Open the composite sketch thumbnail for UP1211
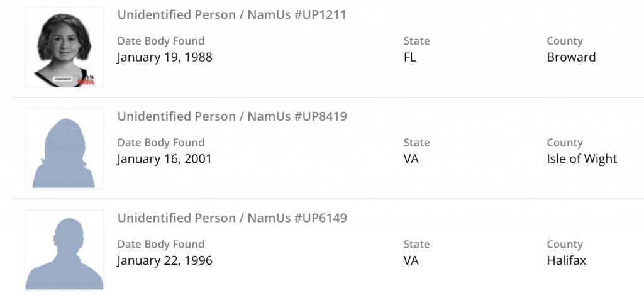This screenshot has width=644, height=293. point(64,47)
